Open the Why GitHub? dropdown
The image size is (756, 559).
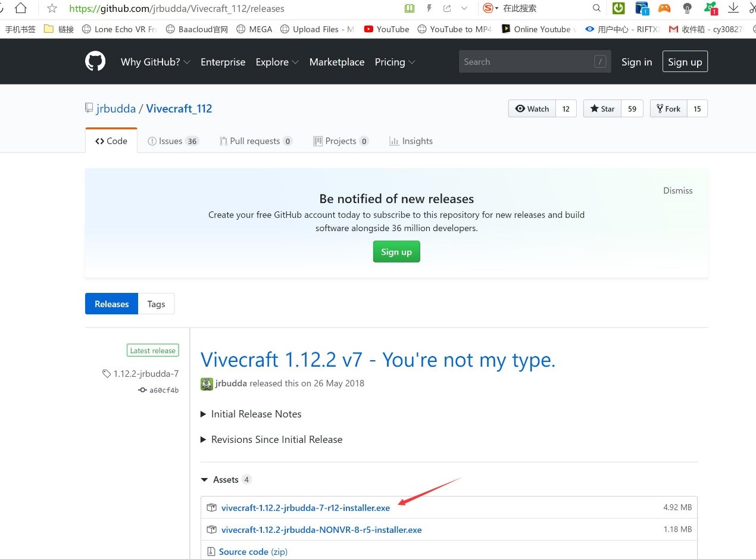(155, 62)
